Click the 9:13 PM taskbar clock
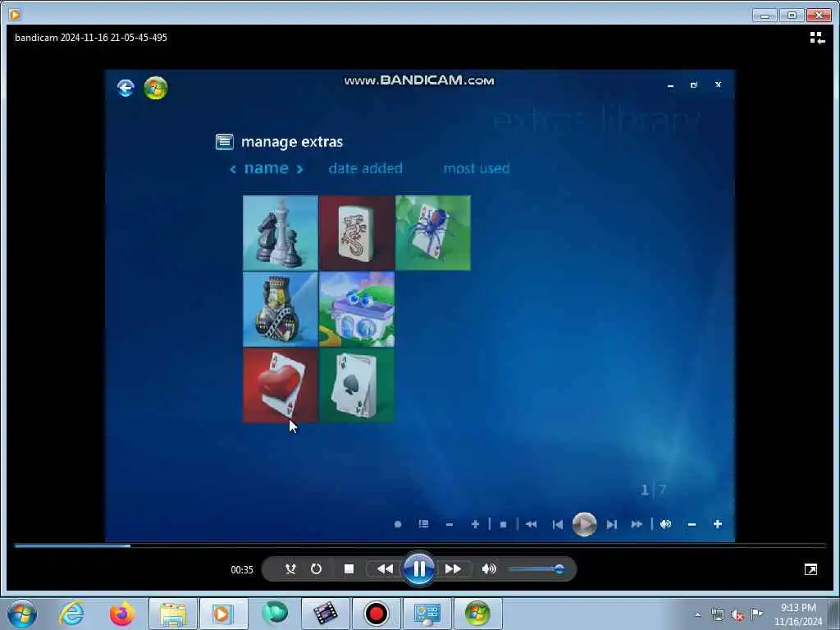 [x=798, y=608]
